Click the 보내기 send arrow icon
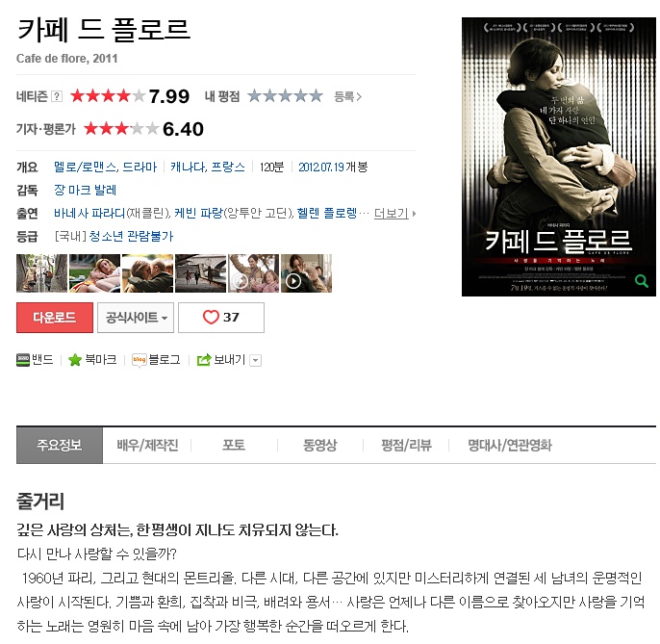Viewport: 660px width, 644px height. click(x=204, y=360)
